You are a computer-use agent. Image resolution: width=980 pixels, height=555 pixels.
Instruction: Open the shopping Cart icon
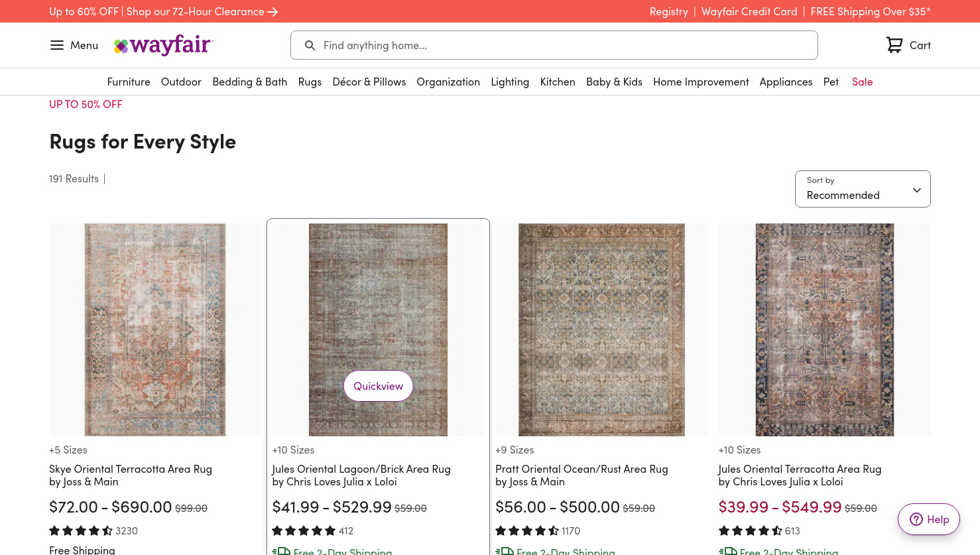click(894, 45)
